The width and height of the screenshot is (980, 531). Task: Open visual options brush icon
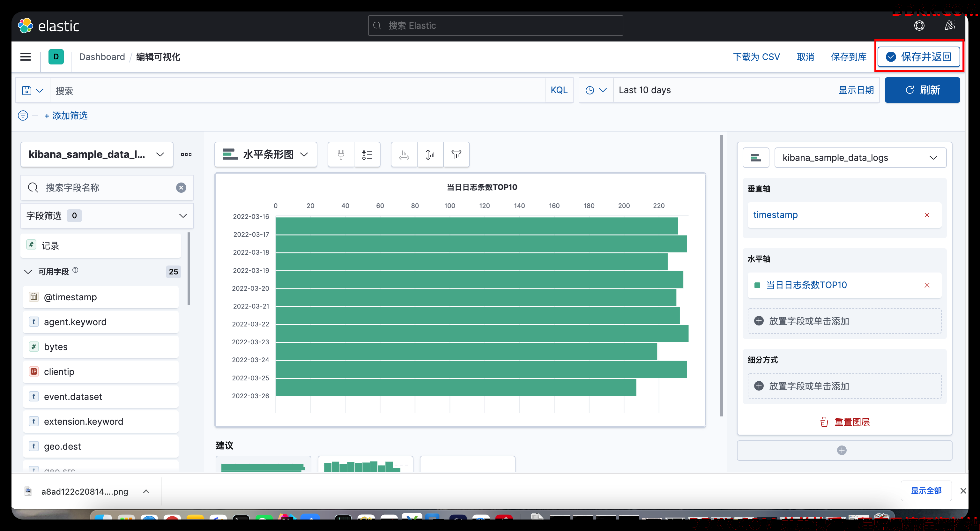[x=341, y=154]
